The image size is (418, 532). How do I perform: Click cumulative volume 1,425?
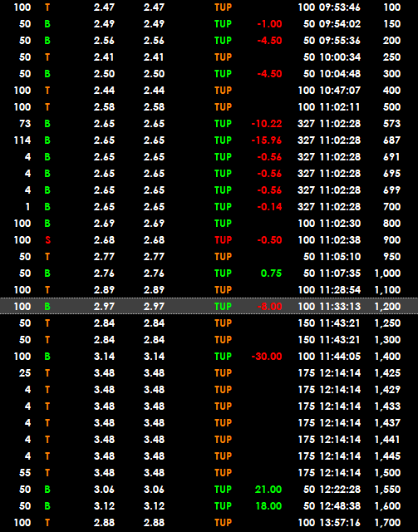click(x=387, y=373)
